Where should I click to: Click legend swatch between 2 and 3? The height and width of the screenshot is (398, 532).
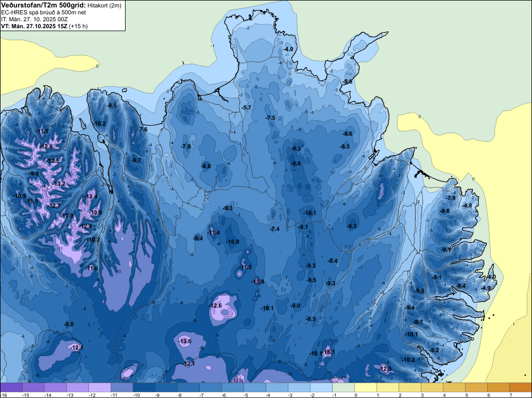pyautogui.click(x=410, y=387)
